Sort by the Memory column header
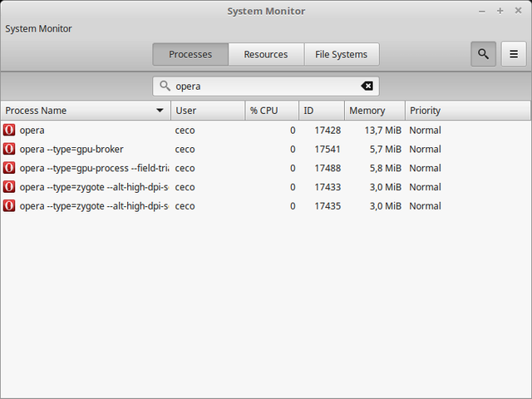Screen dimensions: 532x399 (375, 111)
